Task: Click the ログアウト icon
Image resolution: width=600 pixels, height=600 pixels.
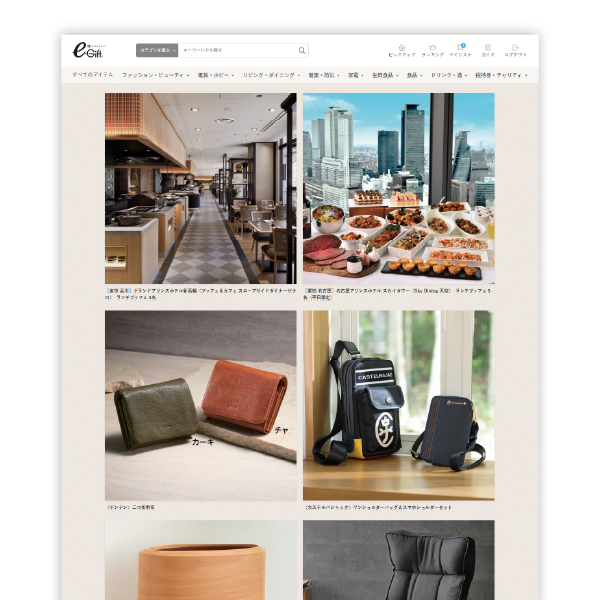Action: click(x=515, y=50)
